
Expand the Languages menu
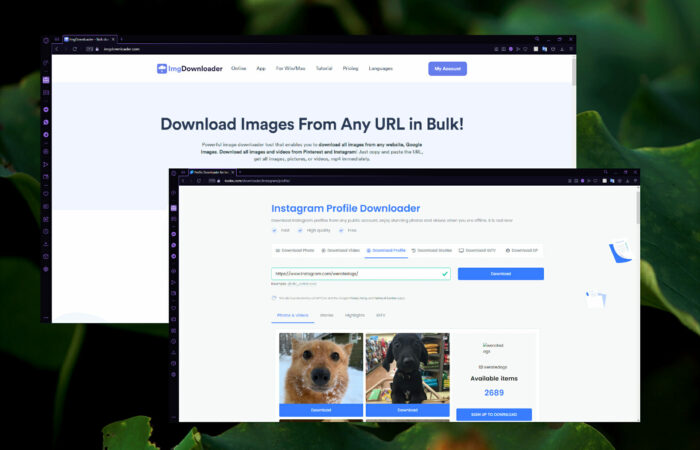coord(380,68)
